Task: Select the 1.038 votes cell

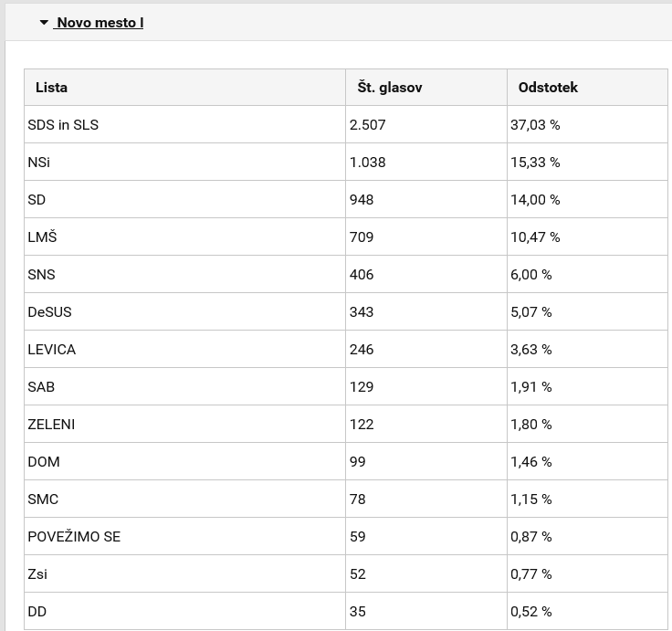Action: point(426,162)
